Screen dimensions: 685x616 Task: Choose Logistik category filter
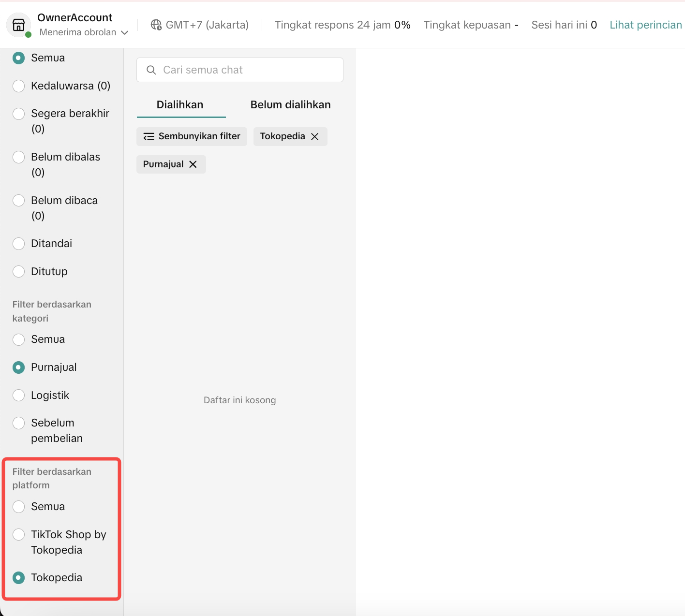point(19,396)
